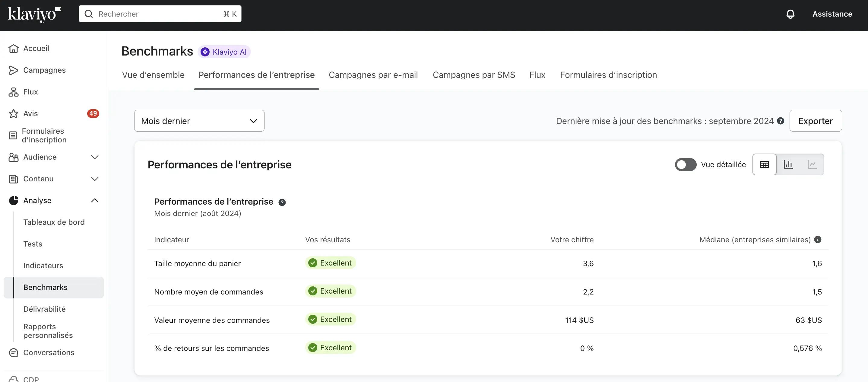Click the notification bell icon

pyautogui.click(x=790, y=14)
